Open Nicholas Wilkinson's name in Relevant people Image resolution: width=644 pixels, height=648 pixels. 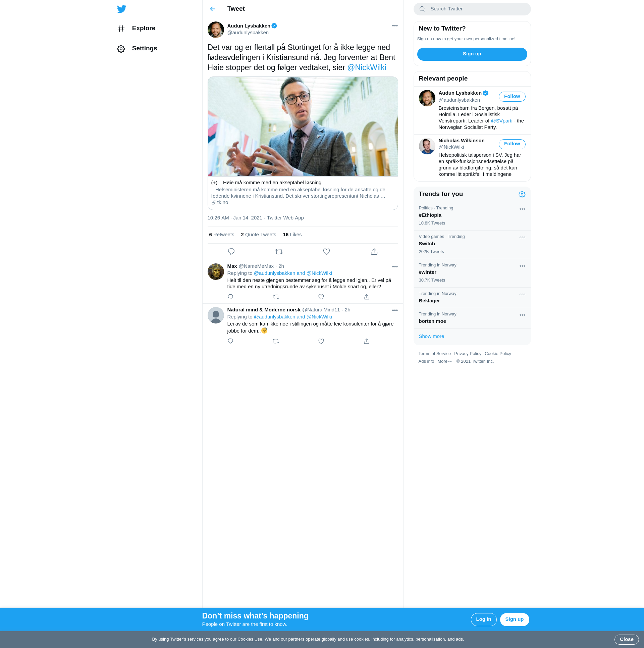[461, 141]
